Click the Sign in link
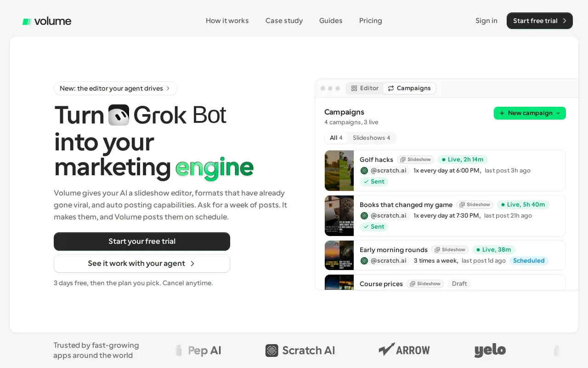588x368 pixels. click(486, 21)
